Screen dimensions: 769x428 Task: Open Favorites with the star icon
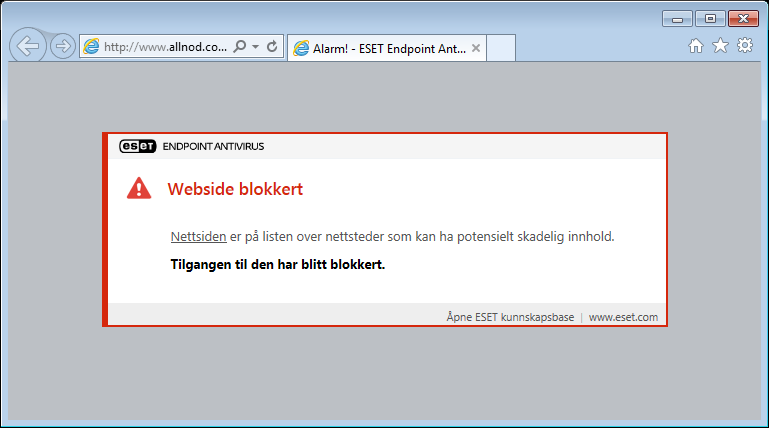pos(720,46)
